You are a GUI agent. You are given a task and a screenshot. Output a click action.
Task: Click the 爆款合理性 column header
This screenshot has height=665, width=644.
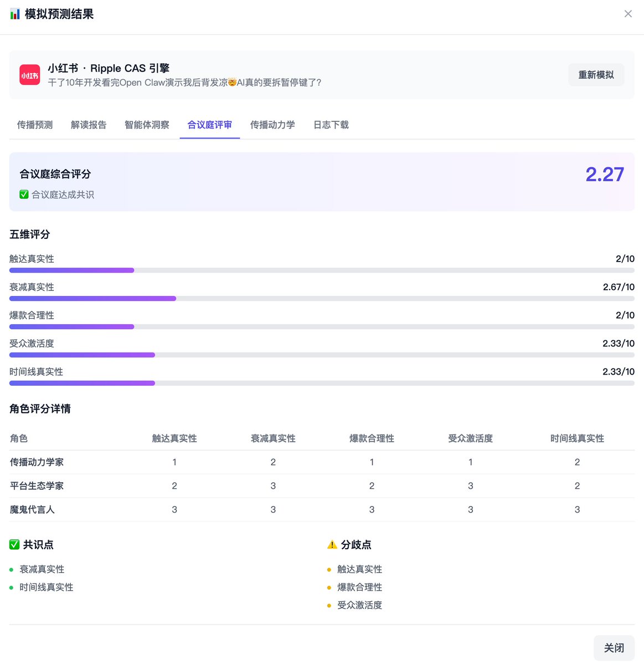[372, 438]
